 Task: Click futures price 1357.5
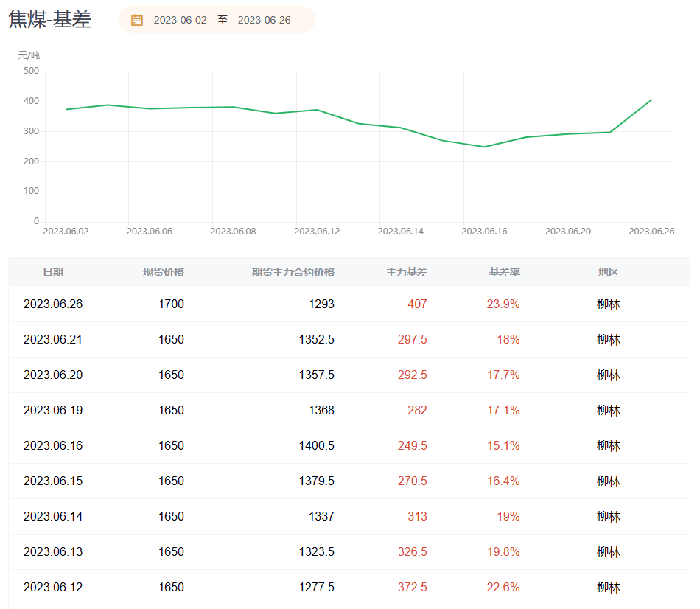point(317,375)
